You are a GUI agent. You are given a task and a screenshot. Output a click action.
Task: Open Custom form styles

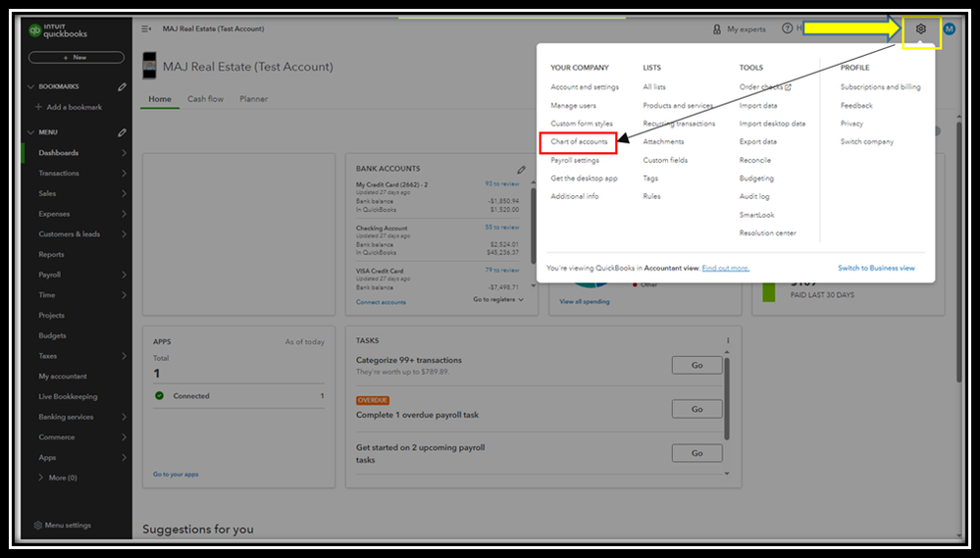click(582, 124)
